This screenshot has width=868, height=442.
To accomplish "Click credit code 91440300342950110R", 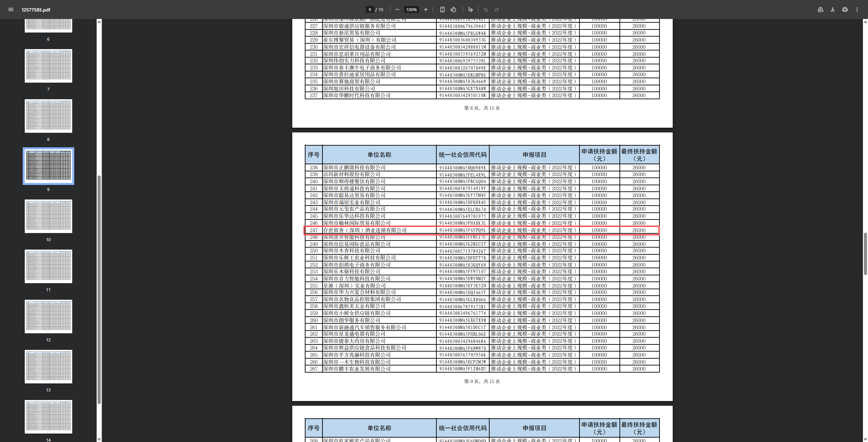I will click(x=462, y=96).
